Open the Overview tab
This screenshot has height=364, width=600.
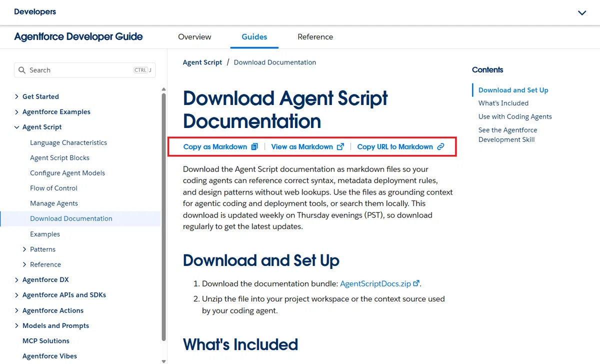click(x=194, y=37)
